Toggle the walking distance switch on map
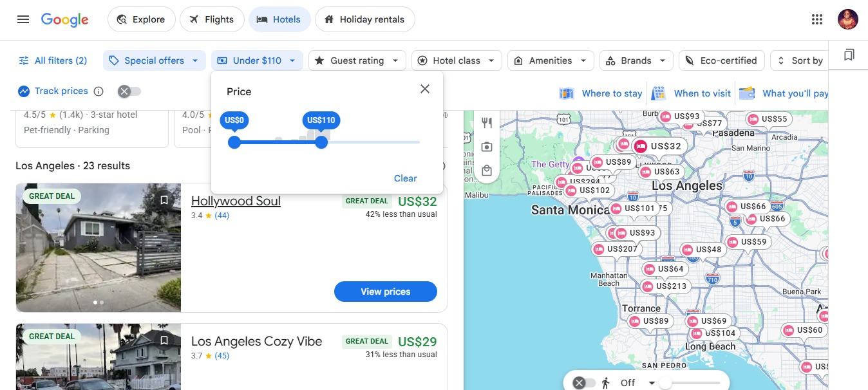This screenshot has width=868, height=390. (x=584, y=383)
